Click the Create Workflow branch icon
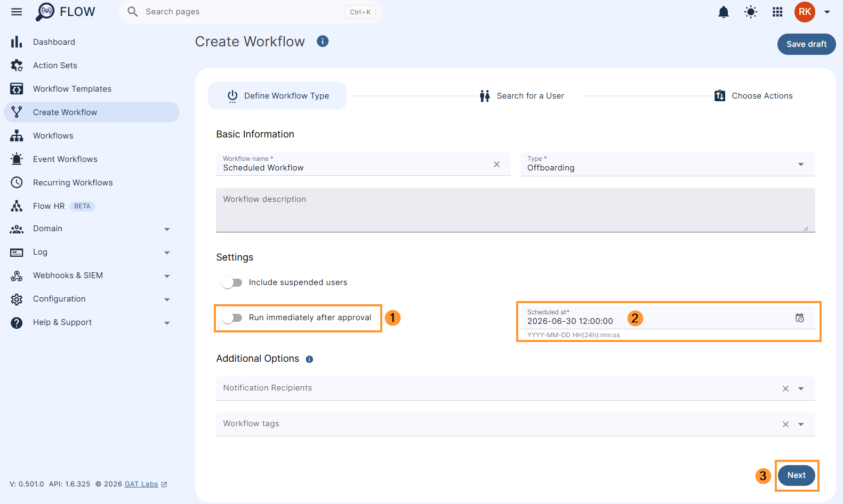 click(17, 112)
